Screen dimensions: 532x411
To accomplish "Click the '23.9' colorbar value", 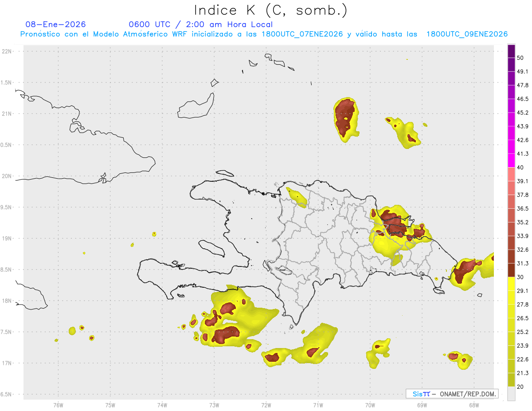I will click(x=523, y=345).
